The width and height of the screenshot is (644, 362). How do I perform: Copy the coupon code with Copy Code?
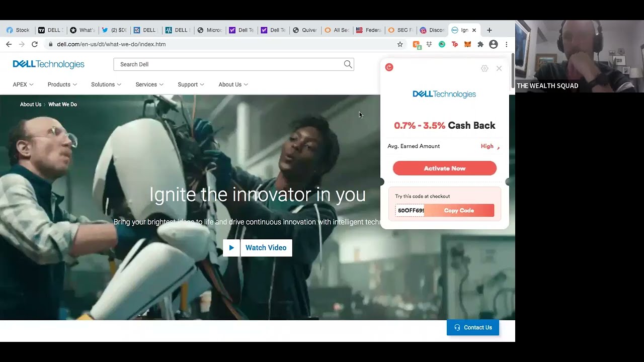pos(459,211)
